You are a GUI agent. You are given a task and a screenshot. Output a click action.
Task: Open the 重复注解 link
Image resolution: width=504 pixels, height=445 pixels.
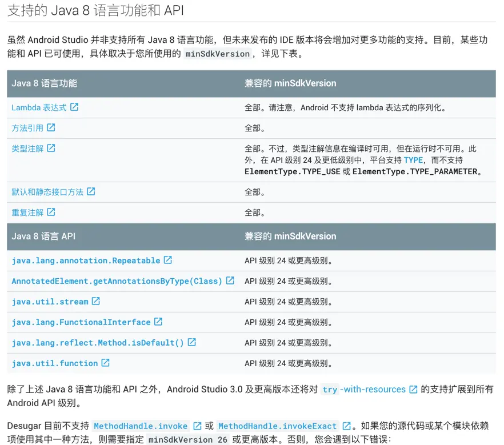coord(27,213)
